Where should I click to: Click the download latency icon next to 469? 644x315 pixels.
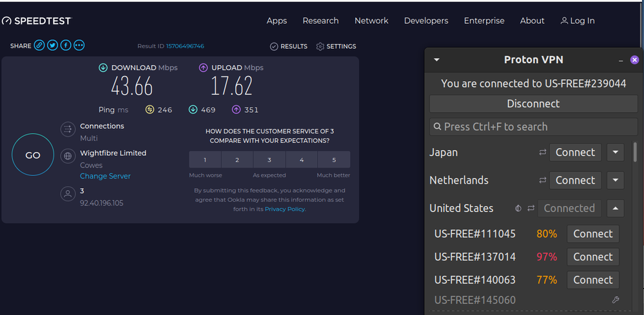click(x=193, y=110)
